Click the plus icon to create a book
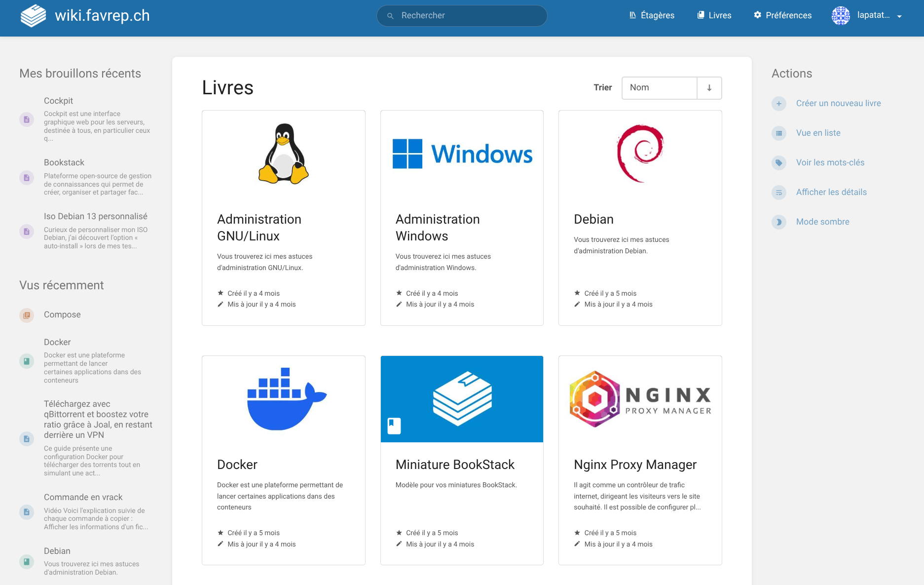The image size is (924, 585). coord(778,104)
